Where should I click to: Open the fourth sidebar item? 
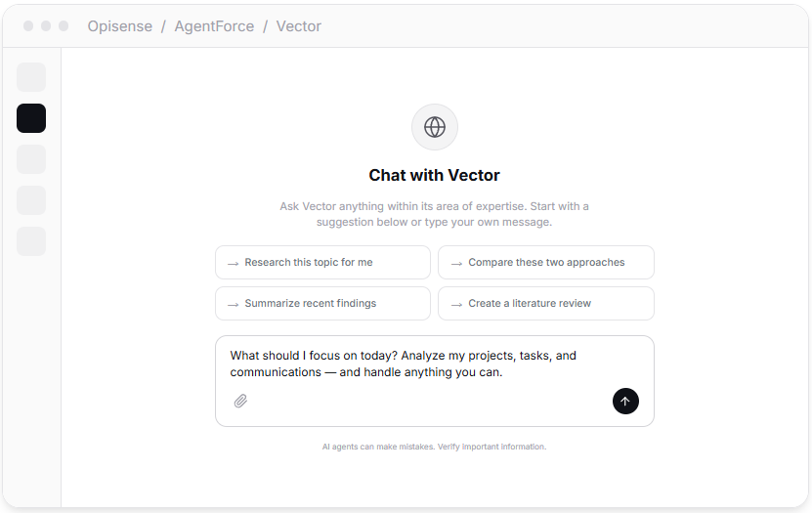coord(31,200)
